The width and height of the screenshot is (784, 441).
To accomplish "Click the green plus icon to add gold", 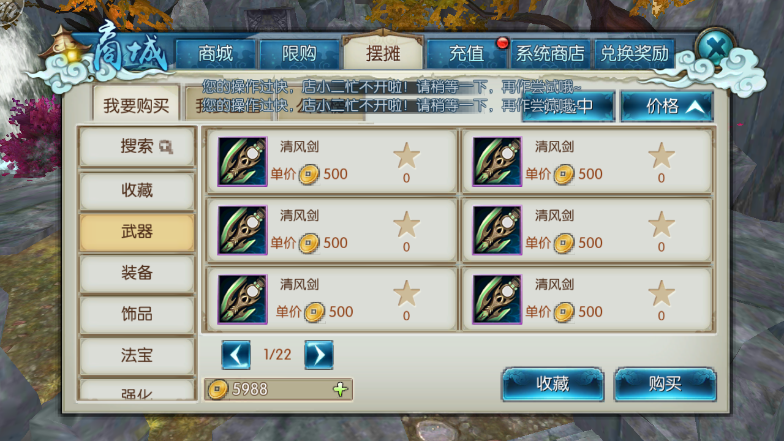I will [340, 389].
